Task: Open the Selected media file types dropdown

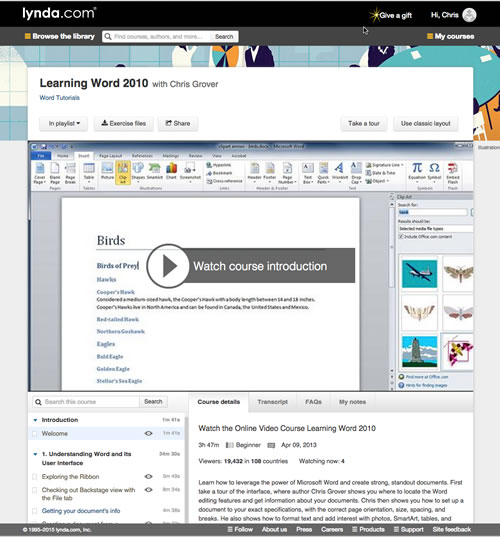Action: 435,228
